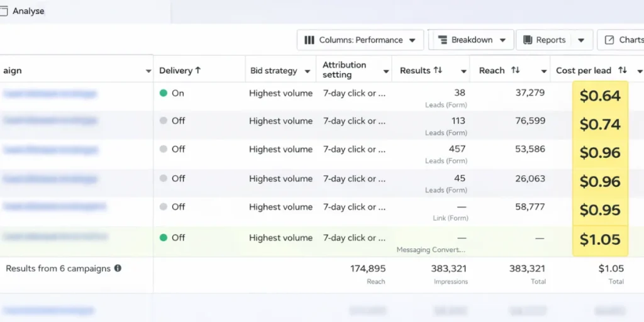Open the Analyse tab
The width and height of the screenshot is (644, 322).
23,11
